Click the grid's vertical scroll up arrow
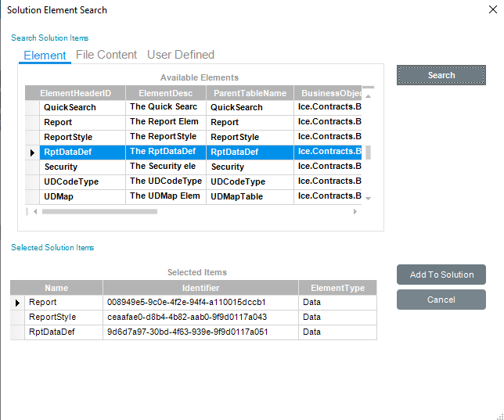 pos(369,96)
